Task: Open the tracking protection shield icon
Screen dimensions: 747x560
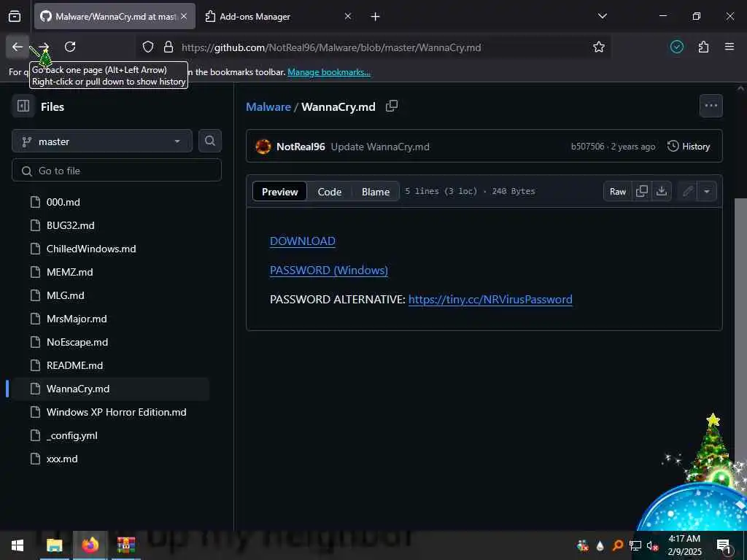Action: [x=148, y=47]
